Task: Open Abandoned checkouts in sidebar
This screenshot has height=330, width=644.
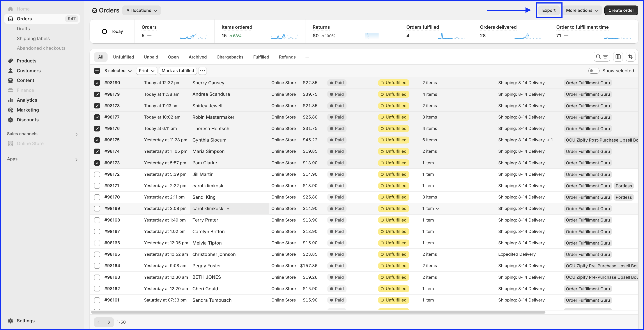Action: point(41,48)
